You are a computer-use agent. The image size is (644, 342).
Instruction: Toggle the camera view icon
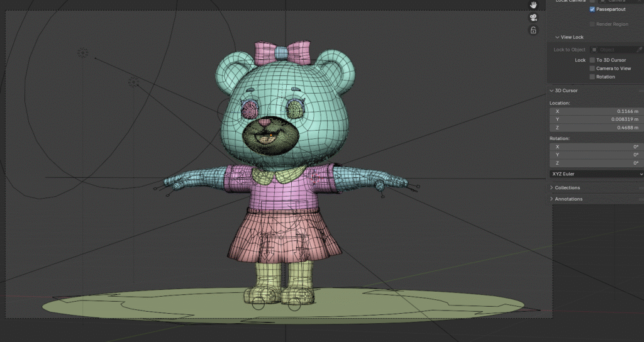click(533, 18)
